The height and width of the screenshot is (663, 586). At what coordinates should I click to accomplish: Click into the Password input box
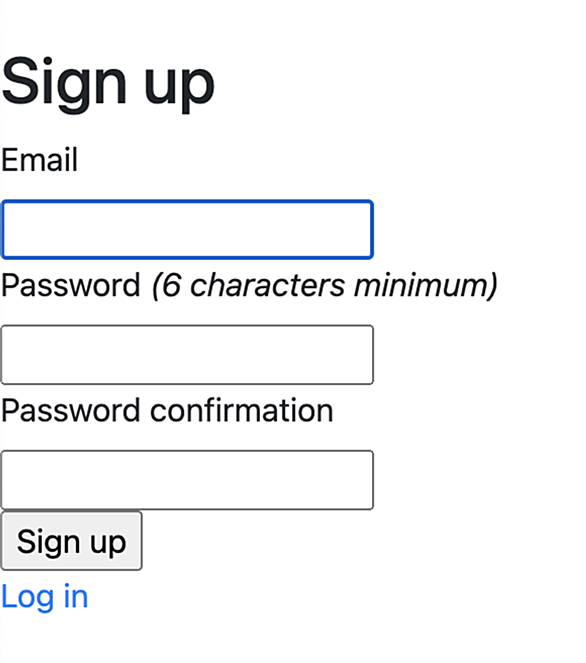click(x=187, y=355)
